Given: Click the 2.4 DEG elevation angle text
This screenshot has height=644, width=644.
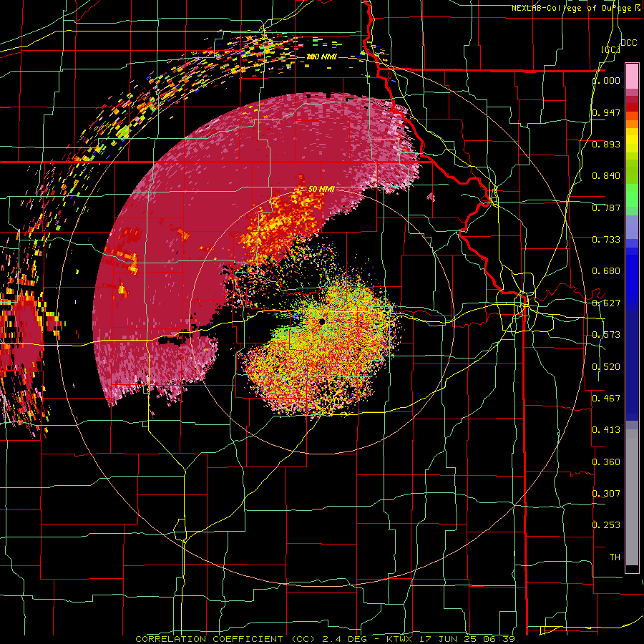Looking at the screenshot, I should [x=346, y=639].
